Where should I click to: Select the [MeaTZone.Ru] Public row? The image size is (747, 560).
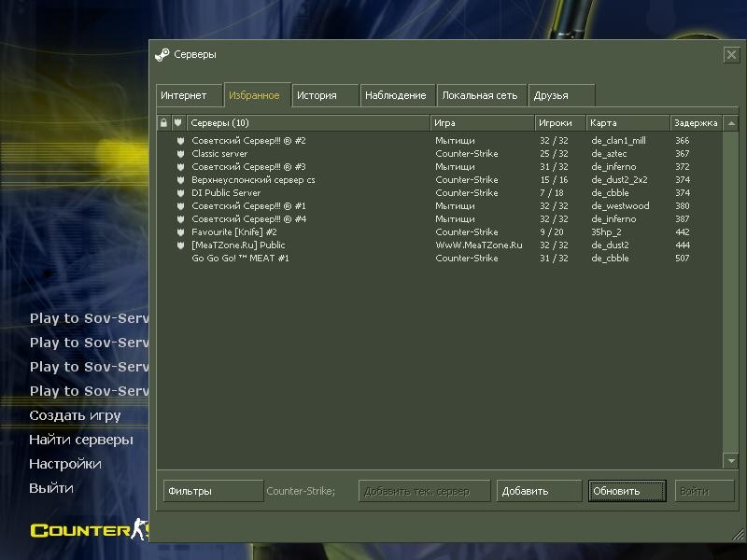[x=439, y=245]
